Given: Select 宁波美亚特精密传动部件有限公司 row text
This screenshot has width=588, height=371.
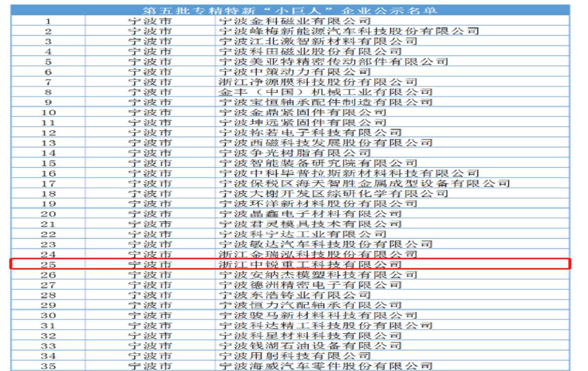Looking at the screenshot, I should click(334, 62).
